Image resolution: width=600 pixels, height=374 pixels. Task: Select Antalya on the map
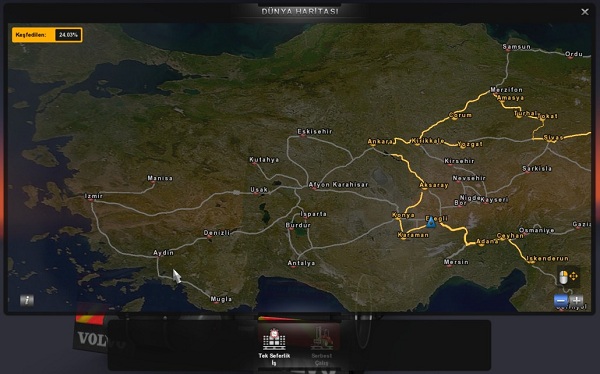tap(302, 263)
